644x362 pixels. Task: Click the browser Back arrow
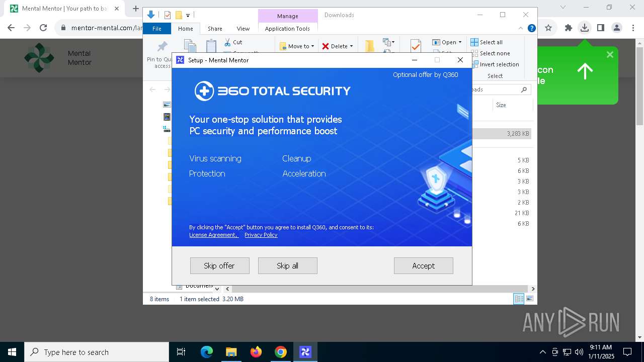(11, 28)
